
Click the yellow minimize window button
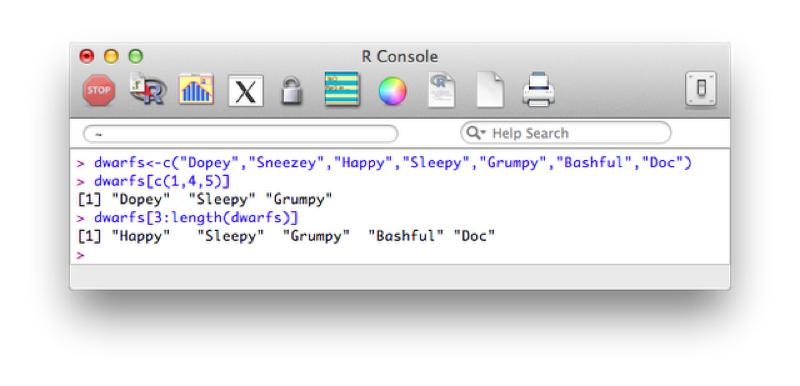coord(111,56)
